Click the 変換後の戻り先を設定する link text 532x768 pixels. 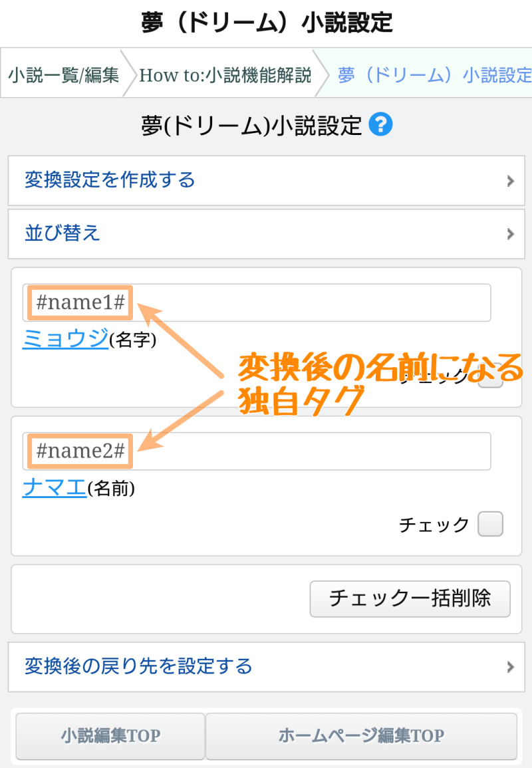[x=138, y=666]
